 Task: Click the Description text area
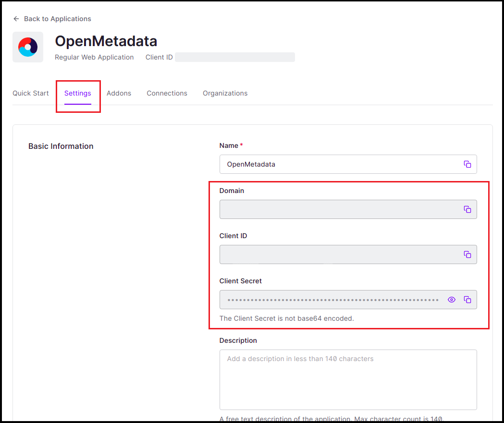pos(348,379)
